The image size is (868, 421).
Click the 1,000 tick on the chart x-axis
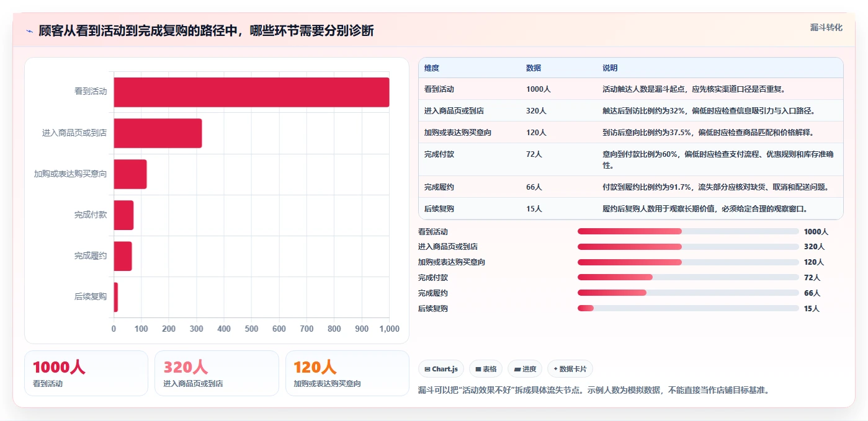(389, 329)
